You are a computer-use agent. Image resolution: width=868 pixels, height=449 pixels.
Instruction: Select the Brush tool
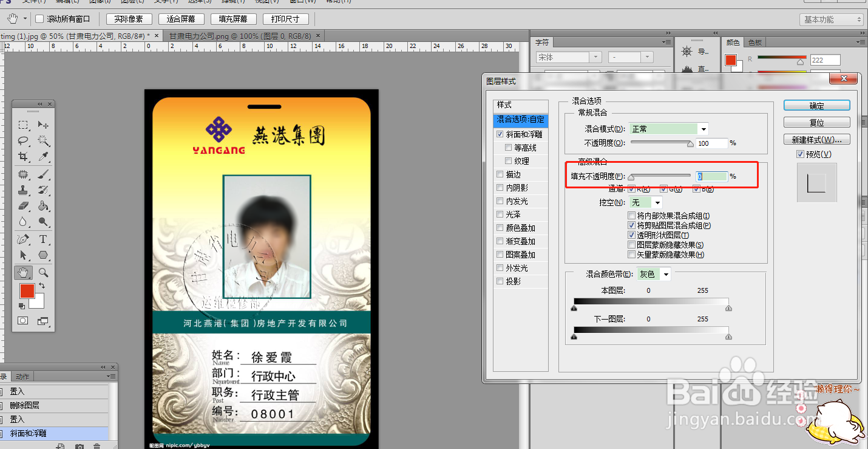tap(43, 174)
